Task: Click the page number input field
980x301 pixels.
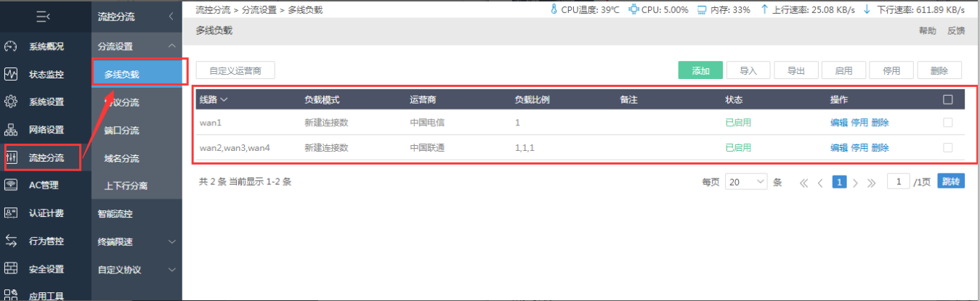Action: [x=899, y=181]
